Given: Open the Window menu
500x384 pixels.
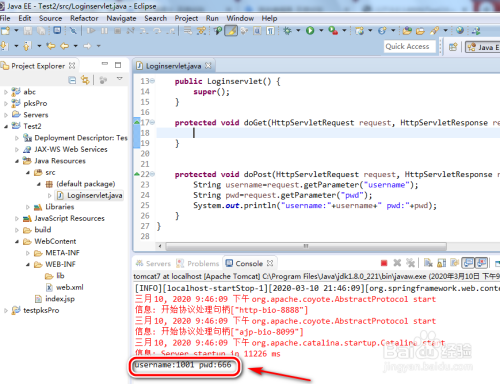Looking at the screenshot, I should (x=240, y=18).
